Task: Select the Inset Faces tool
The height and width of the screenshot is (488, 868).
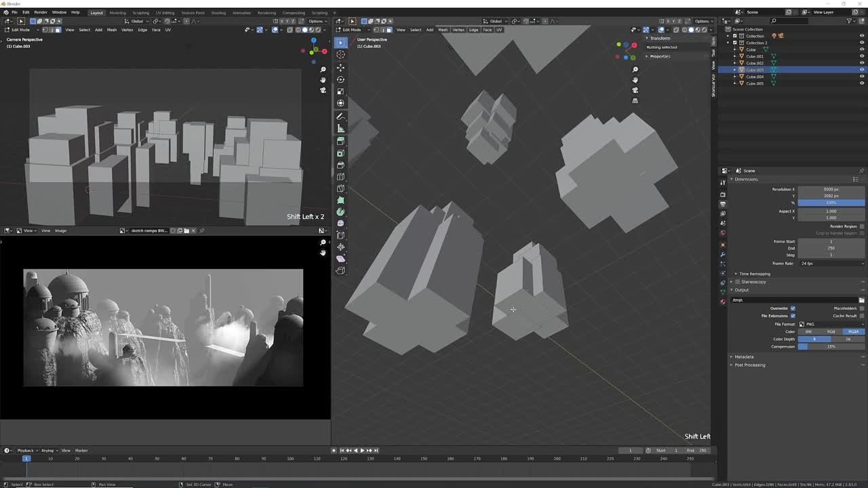Action: click(x=340, y=153)
